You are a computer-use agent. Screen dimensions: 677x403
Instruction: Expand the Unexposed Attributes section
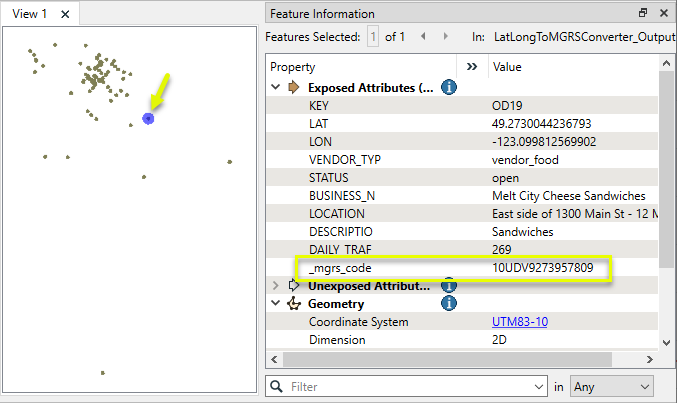click(276, 286)
